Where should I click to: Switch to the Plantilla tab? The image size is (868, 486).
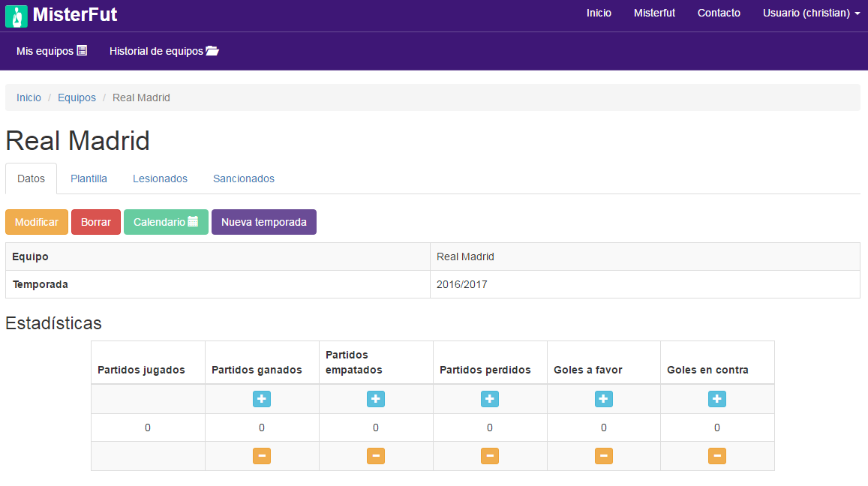point(89,178)
